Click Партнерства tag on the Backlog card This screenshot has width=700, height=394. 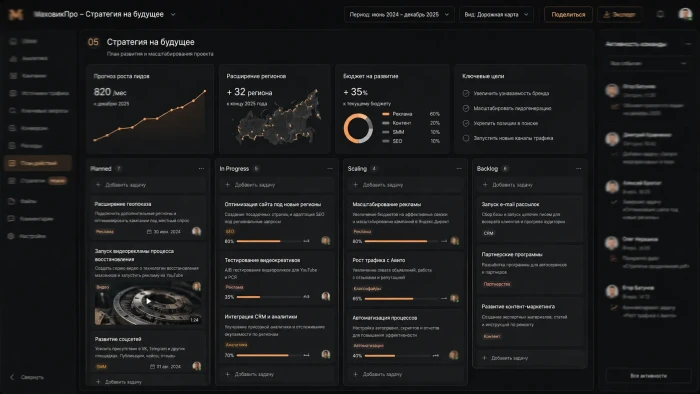tap(497, 284)
